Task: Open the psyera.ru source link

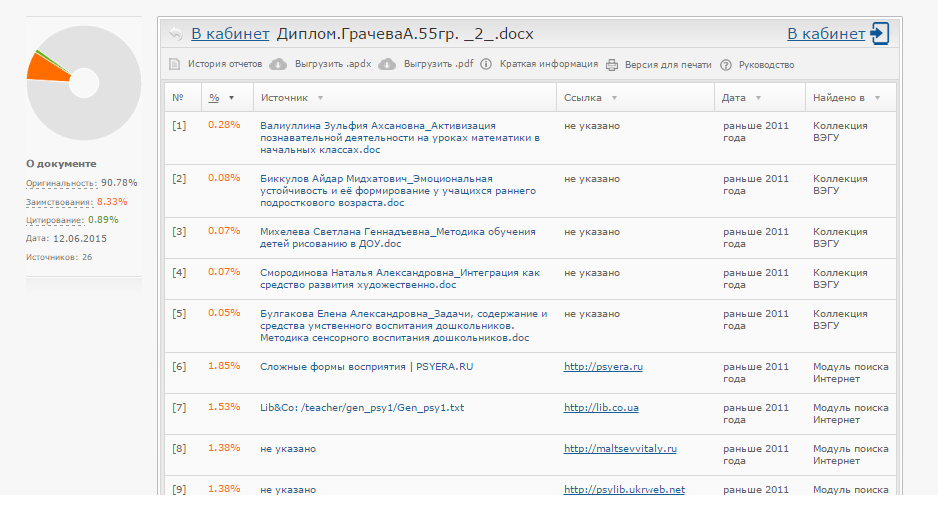Action: click(x=603, y=367)
